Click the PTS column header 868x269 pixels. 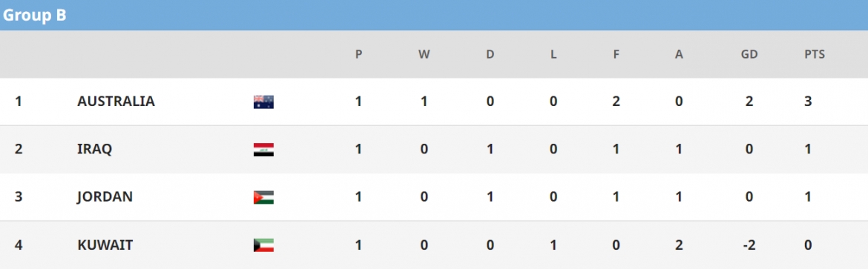815,55
